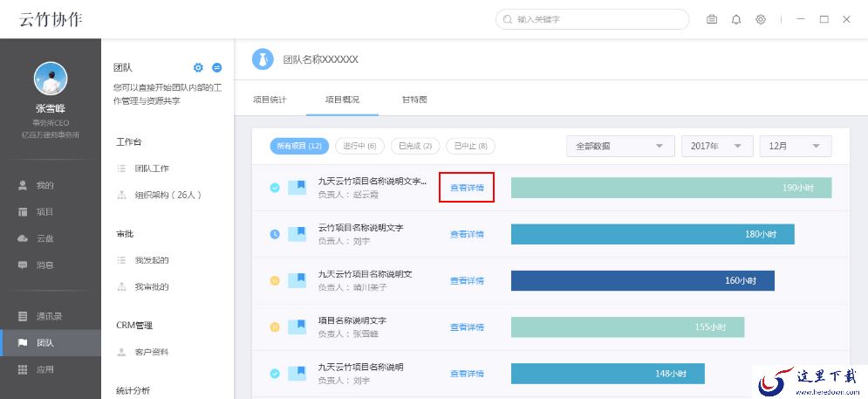Open the briefcase icon in top bar

(x=711, y=19)
